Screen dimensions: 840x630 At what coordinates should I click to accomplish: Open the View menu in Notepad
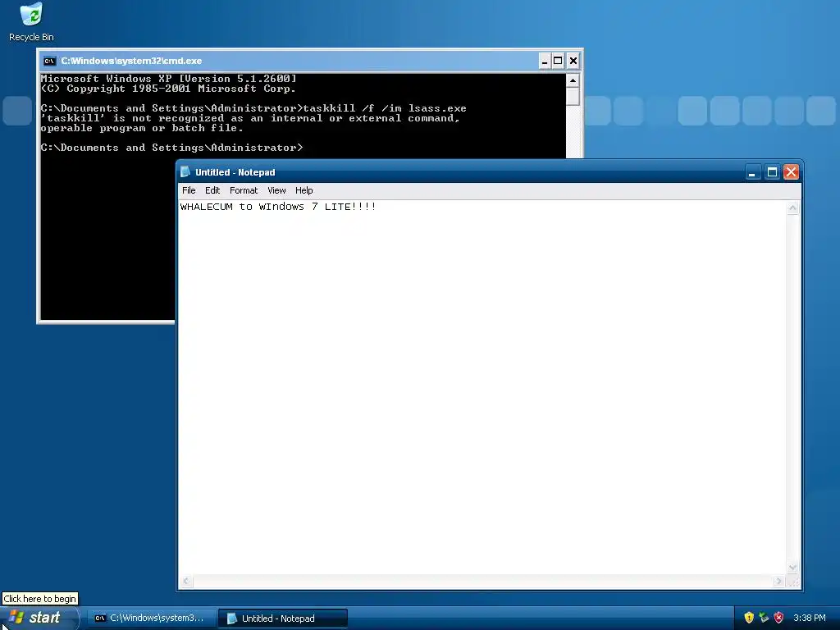coord(276,190)
